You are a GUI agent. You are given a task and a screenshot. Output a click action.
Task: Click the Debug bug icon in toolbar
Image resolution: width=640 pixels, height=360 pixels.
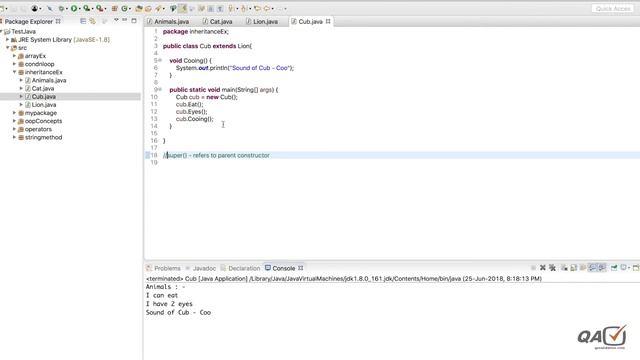[61, 8]
